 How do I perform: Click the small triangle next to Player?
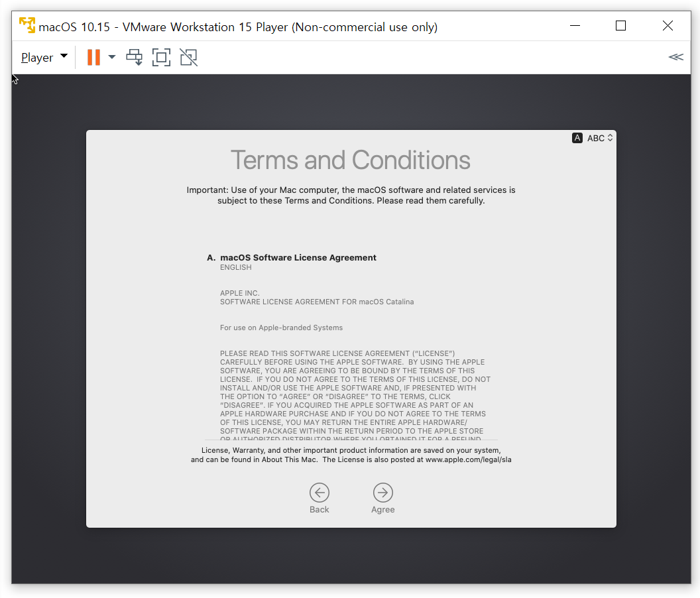[64, 56]
